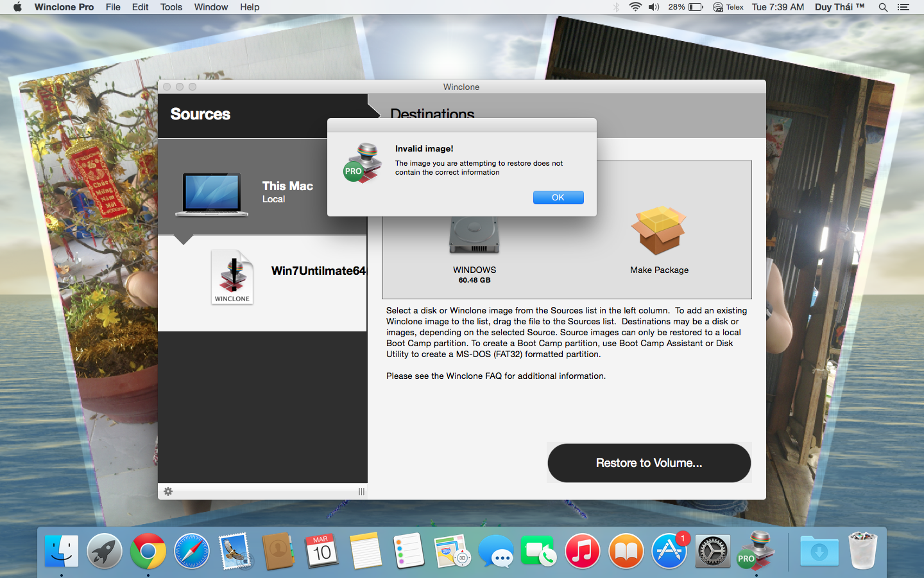The height and width of the screenshot is (578, 924).
Task: Open Downloads folder in the Dock
Action: (x=819, y=551)
